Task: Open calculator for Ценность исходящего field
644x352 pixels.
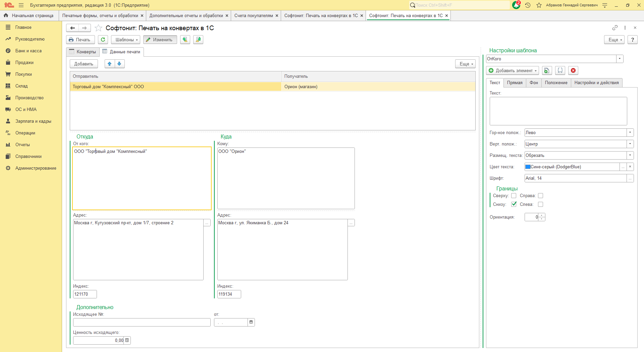Action: tap(127, 340)
